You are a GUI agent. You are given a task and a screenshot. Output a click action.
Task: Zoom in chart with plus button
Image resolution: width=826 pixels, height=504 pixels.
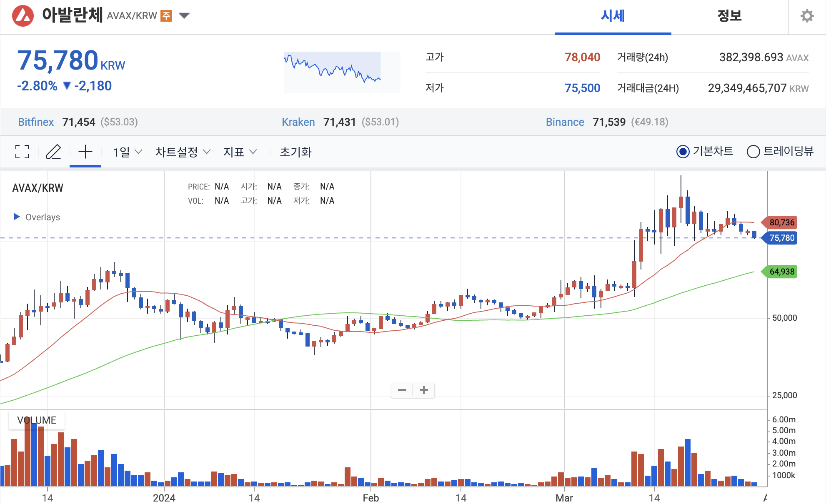pos(424,390)
